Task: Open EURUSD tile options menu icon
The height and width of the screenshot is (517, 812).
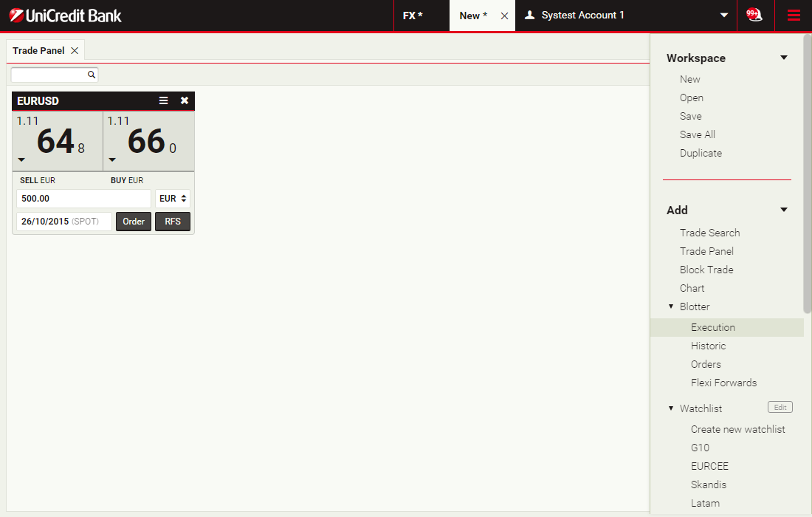Action: (164, 101)
